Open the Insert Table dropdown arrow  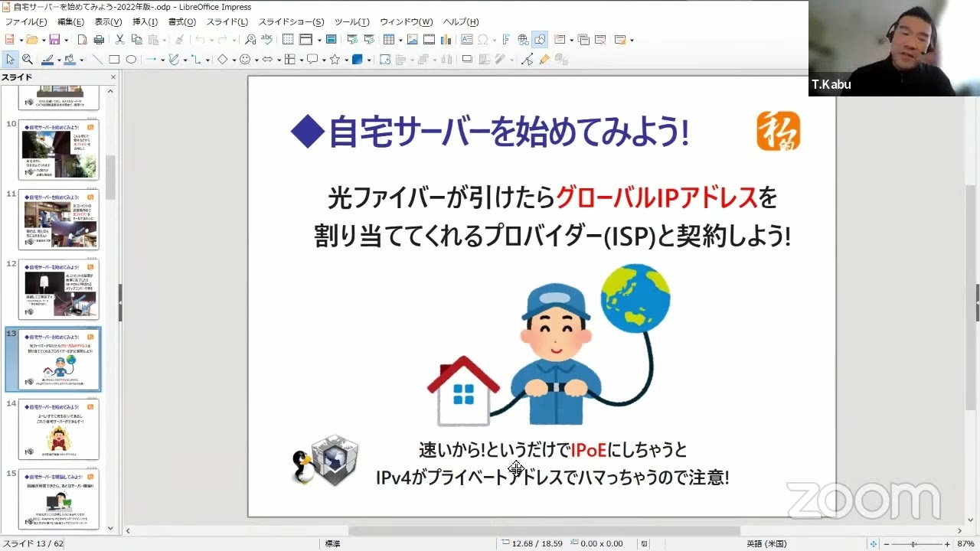click(400, 40)
